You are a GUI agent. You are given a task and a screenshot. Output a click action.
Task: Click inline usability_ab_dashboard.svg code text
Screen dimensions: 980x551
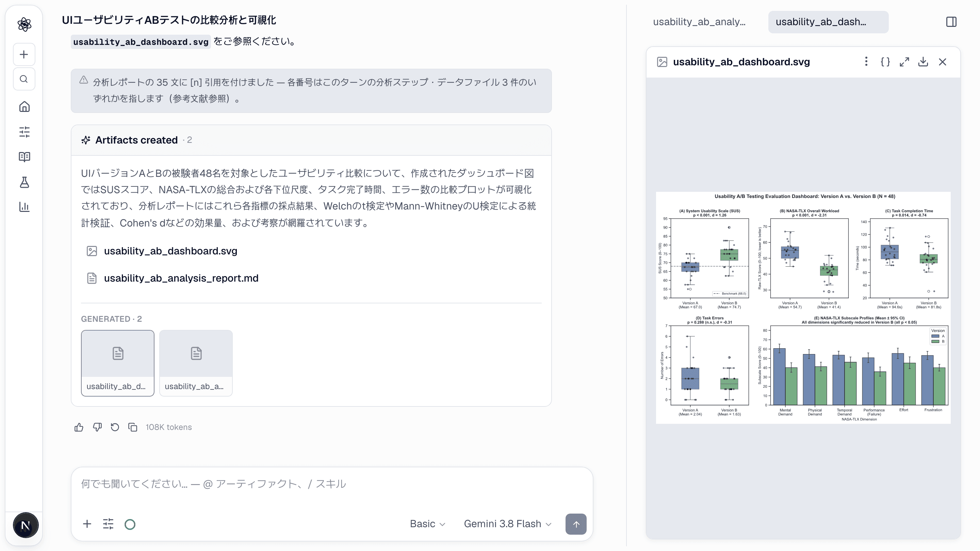click(141, 42)
